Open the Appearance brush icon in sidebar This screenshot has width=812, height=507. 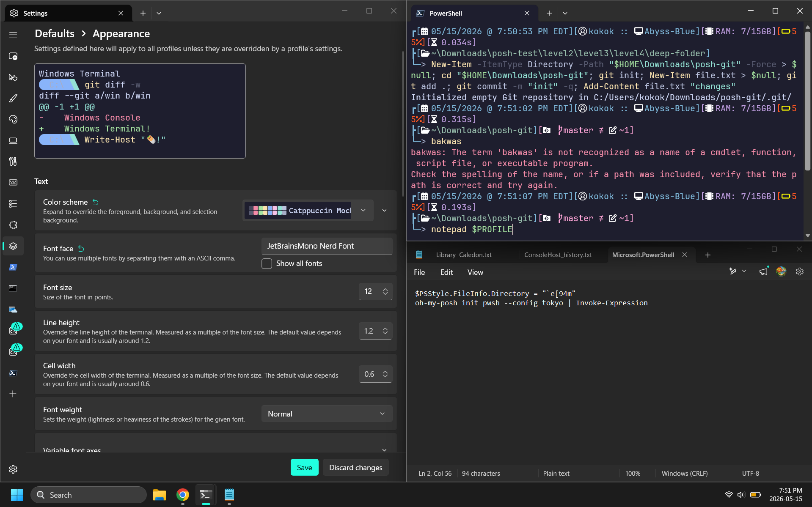(13, 98)
